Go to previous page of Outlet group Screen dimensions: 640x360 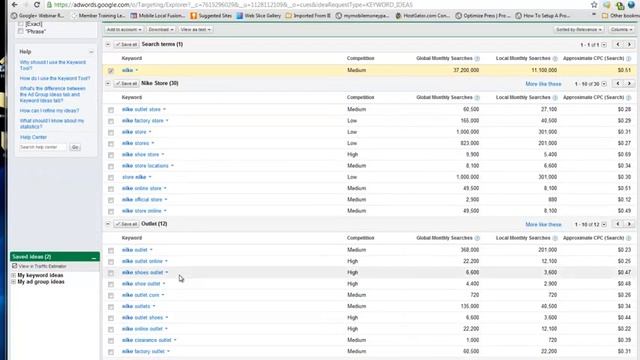[x=618, y=224]
